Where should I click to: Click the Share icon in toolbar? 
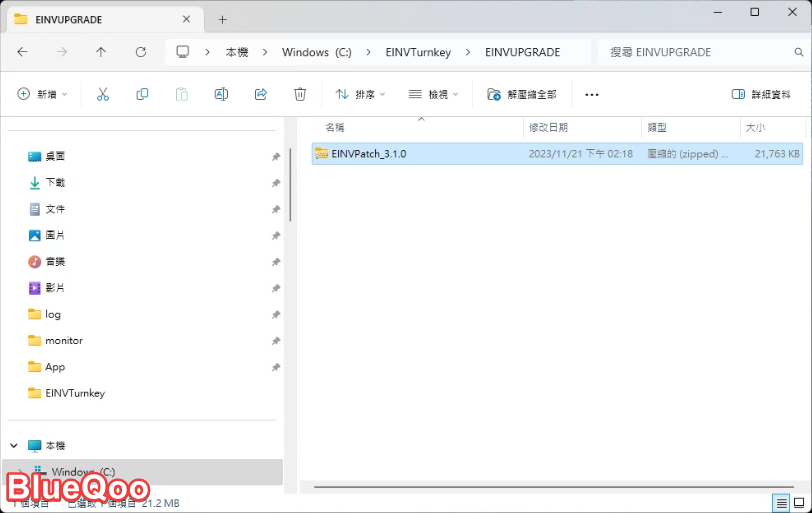[261, 94]
